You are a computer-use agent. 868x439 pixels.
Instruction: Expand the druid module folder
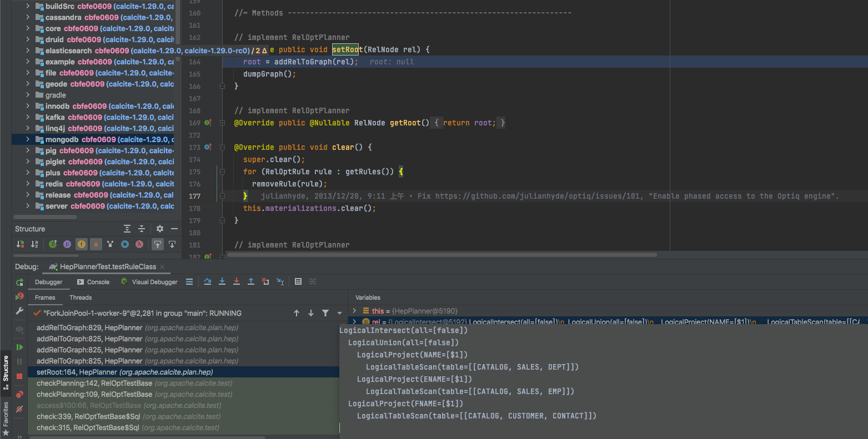pyautogui.click(x=28, y=39)
